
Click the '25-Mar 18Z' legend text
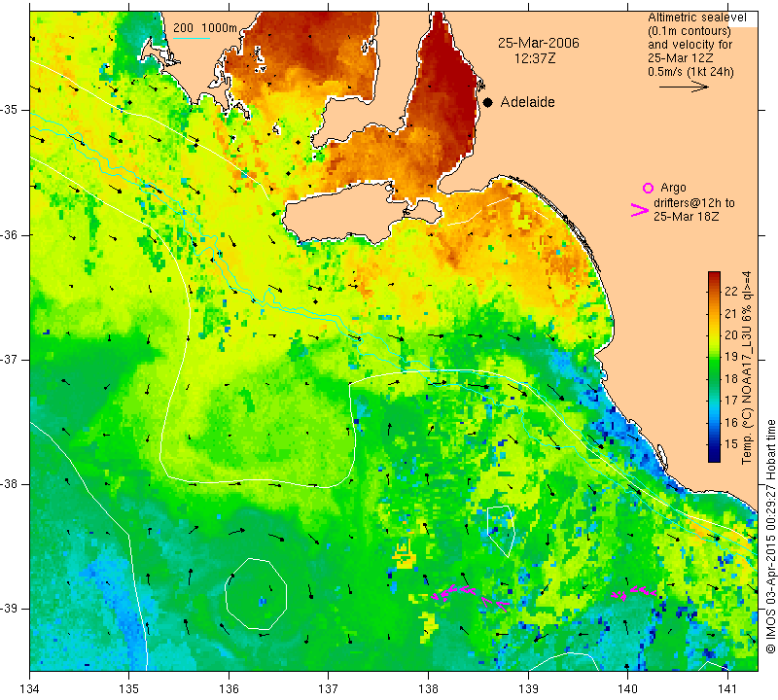click(686, 216)
